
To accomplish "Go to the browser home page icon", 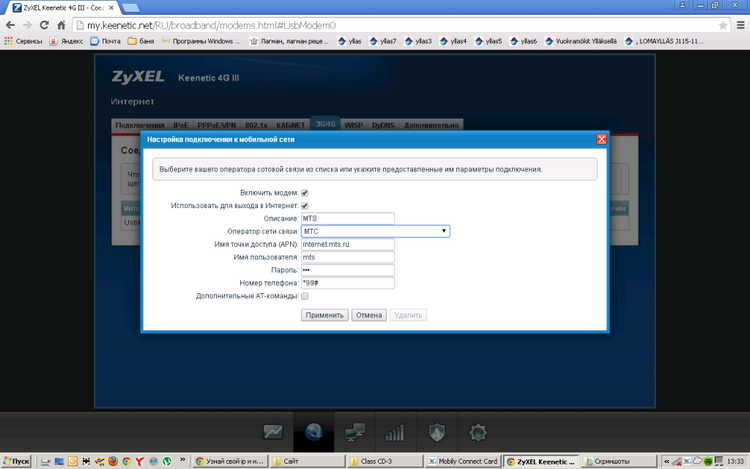I will tap(61, 25).
